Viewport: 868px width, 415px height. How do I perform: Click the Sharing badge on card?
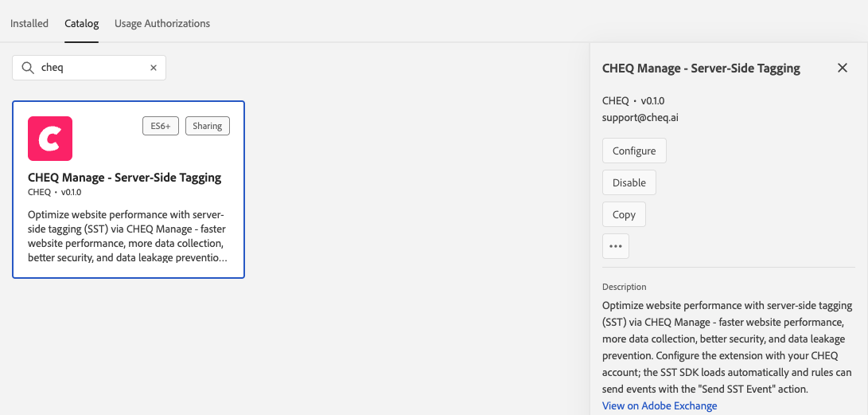pos(208,126)
